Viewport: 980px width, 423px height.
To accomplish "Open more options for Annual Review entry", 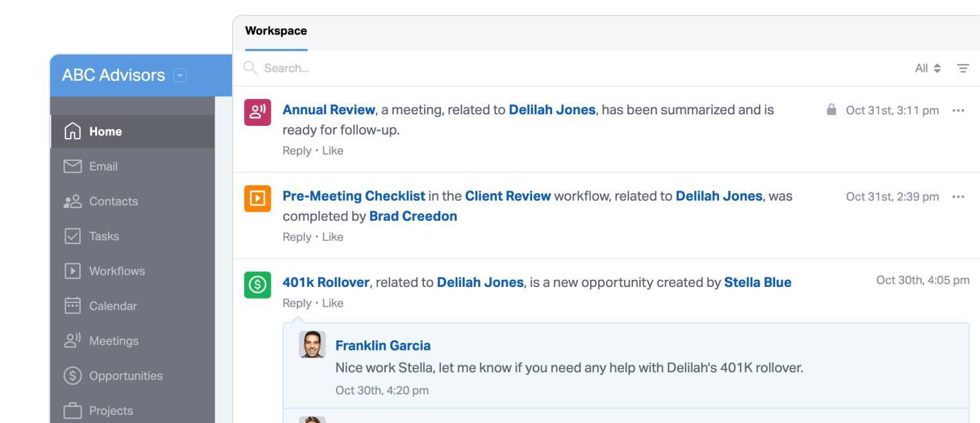I will (x=958, y=110).
